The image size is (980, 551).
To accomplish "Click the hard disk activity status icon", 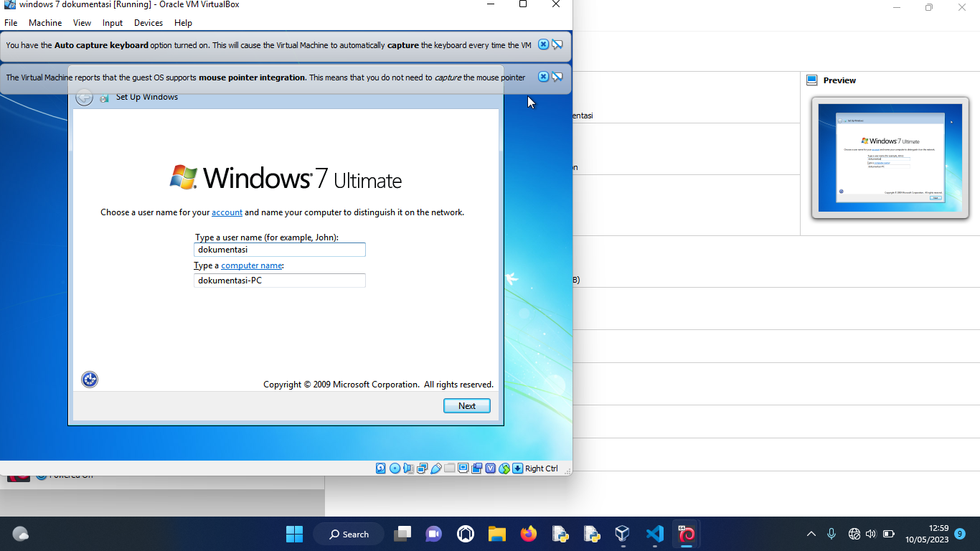I will point(381,468).
